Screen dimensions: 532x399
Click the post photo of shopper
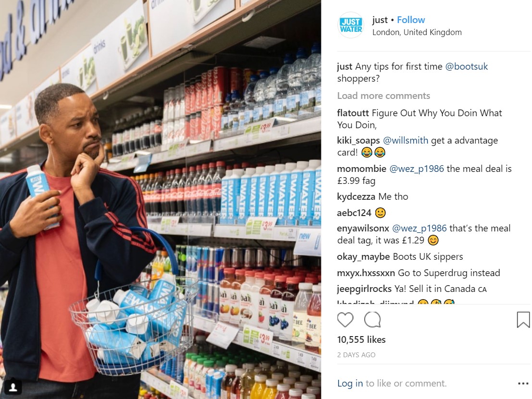click(161, 199)
